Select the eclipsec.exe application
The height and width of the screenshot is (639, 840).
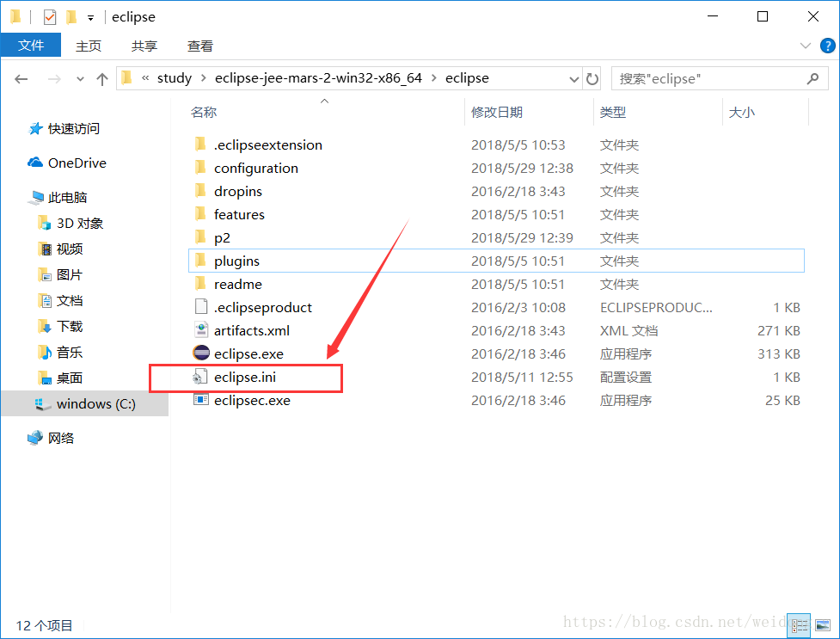(x=254, y=400)
